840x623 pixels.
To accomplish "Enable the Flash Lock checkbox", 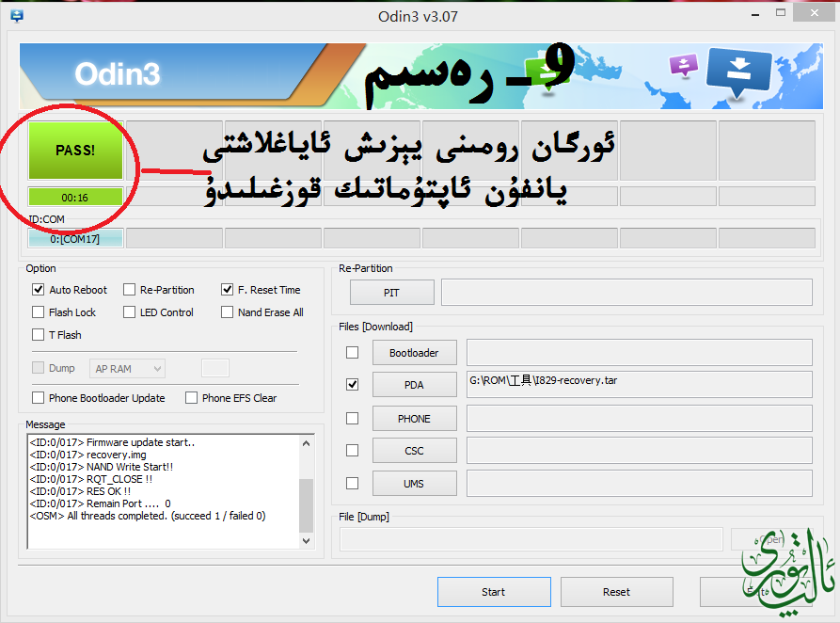I will [x=38, y=312].
